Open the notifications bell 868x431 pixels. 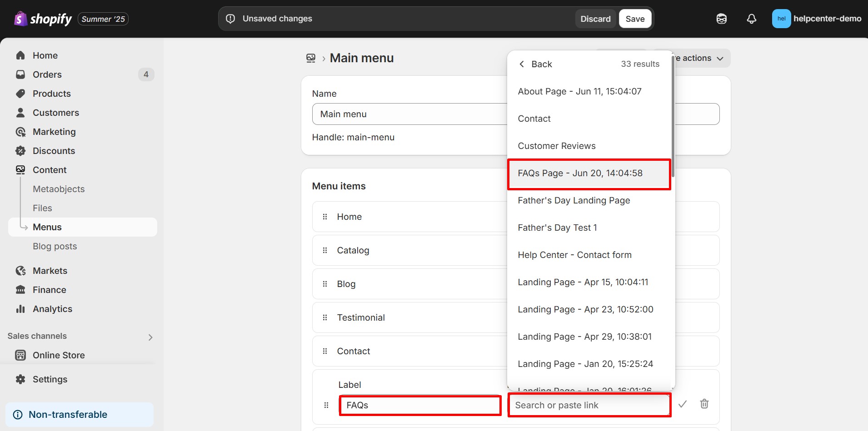click(x=751, y=19)
